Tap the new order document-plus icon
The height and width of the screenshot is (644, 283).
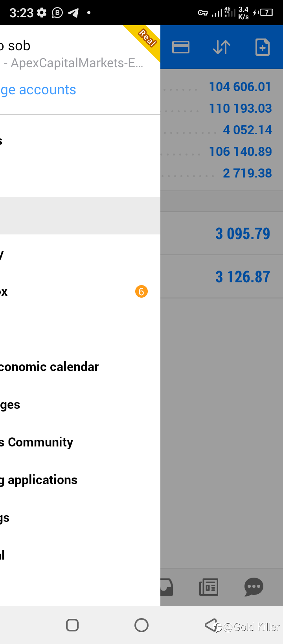pyautogui.click(x=263, y=48)
